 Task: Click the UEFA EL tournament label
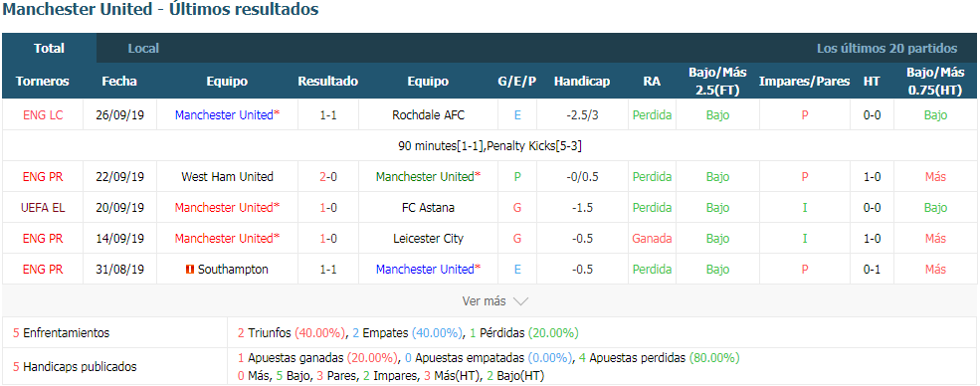tap(43, 207)
